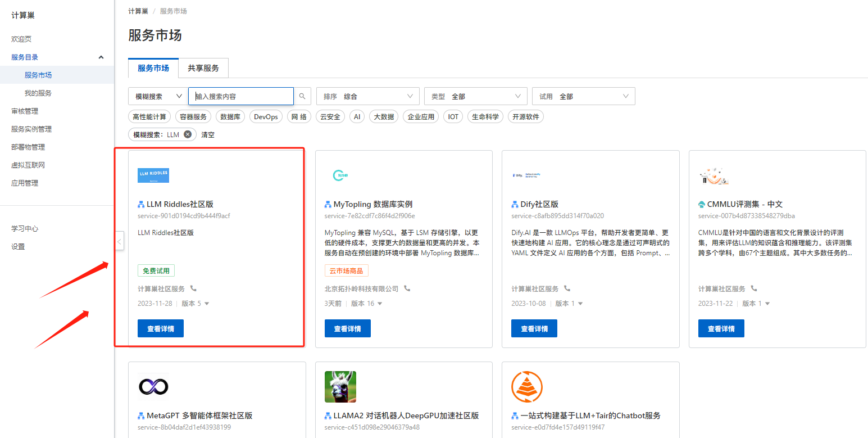
Task: Expand 版本 1 dropdown on CMMLU card
Action: tap(756, 304)
